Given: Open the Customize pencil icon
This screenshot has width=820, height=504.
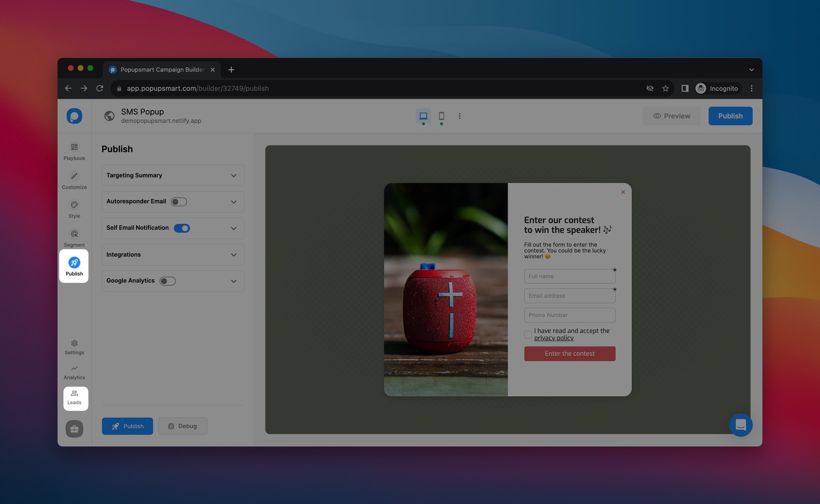Looking at the screenshot, I should (74, 176).
